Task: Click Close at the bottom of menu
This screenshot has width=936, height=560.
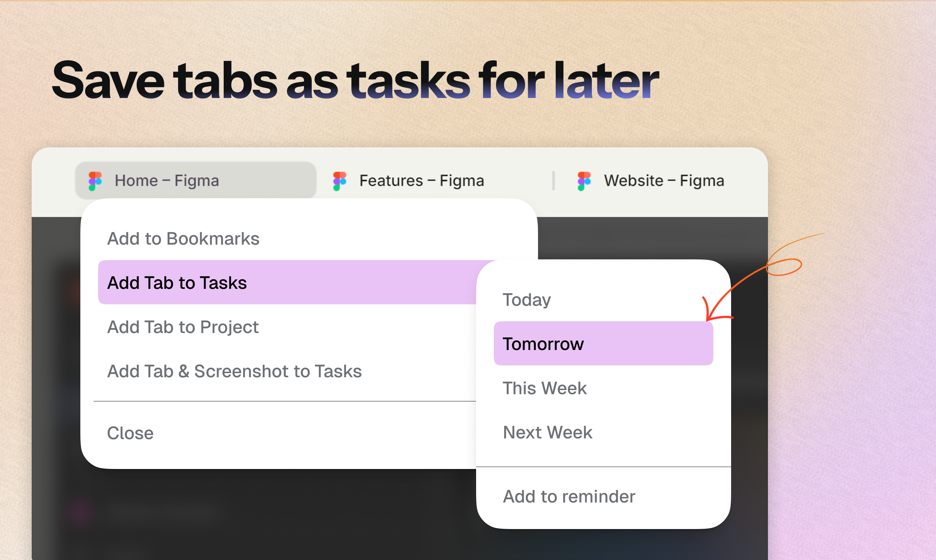Action: point(130,433)
